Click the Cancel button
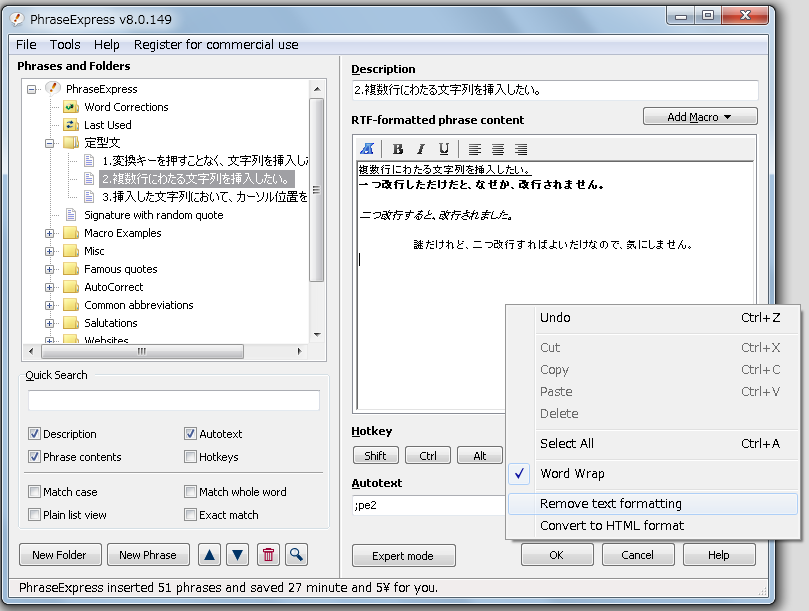This screenshot has width=809, height=611. coord(638,555)
